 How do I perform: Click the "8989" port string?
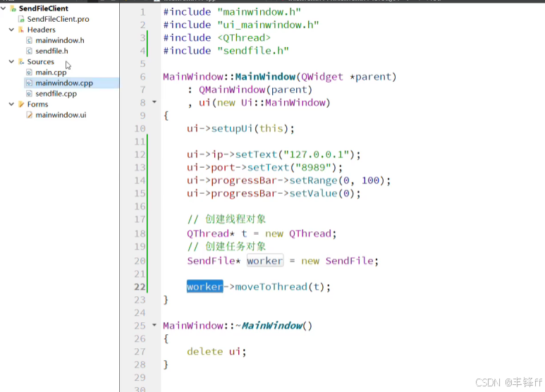pyautogui.click(x=313, y=168)
